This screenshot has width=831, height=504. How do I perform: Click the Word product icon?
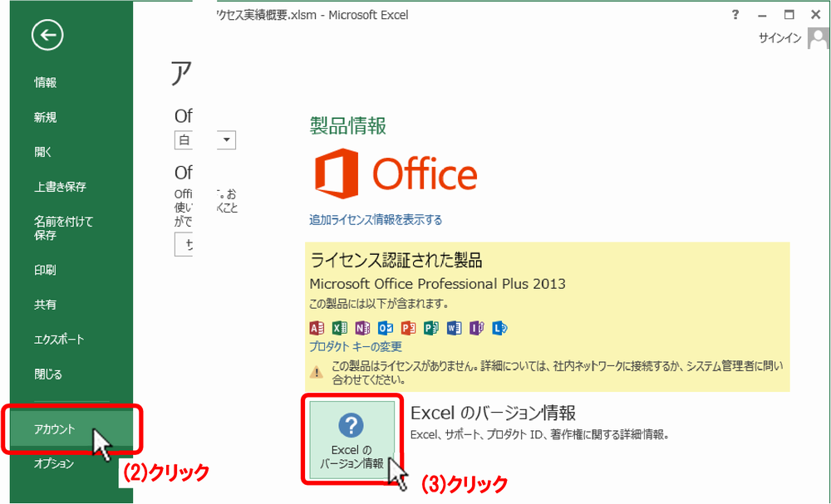455,328
